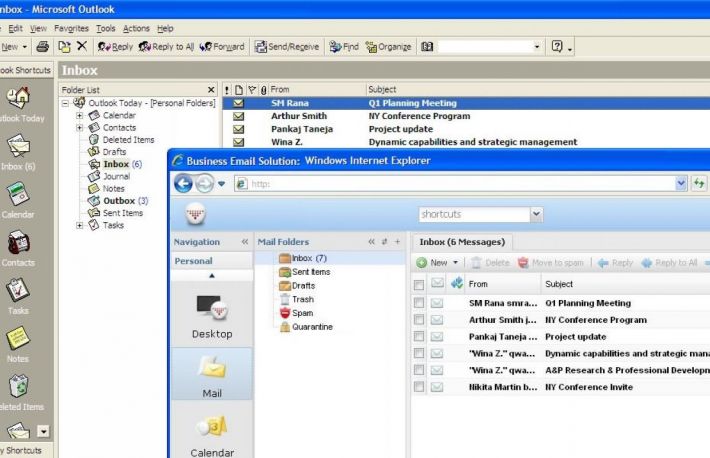Open the Tools menu
Viewport: 710px width, 458px height.
[x=106, y=28]
